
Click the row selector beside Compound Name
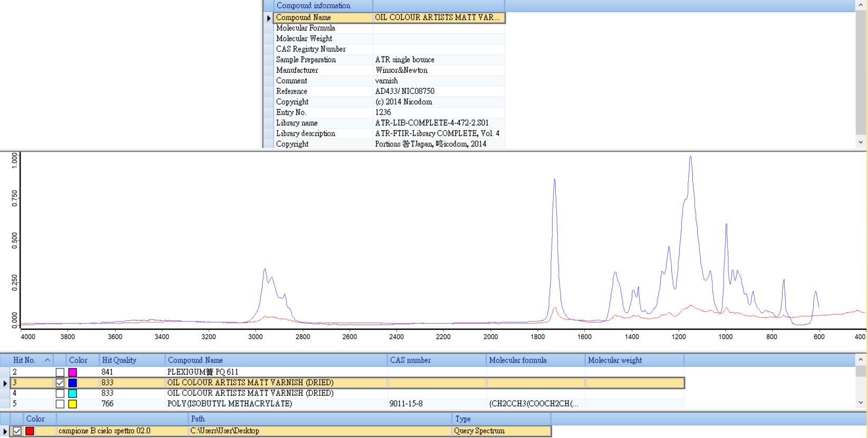[268, 18]
